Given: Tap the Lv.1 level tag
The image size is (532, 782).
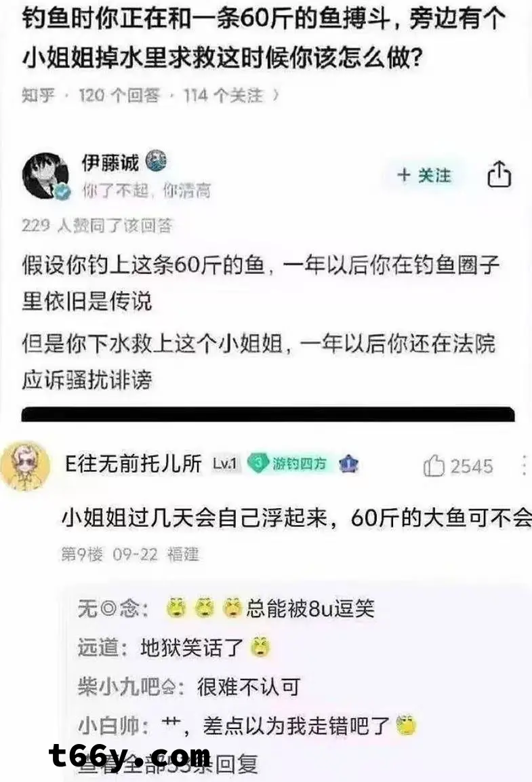Looking at the screenshot, I should tap(224, 464).
